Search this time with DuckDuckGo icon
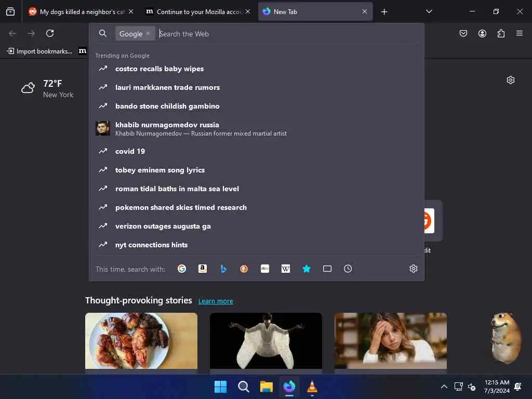532x399 pixels. point(244,269)
